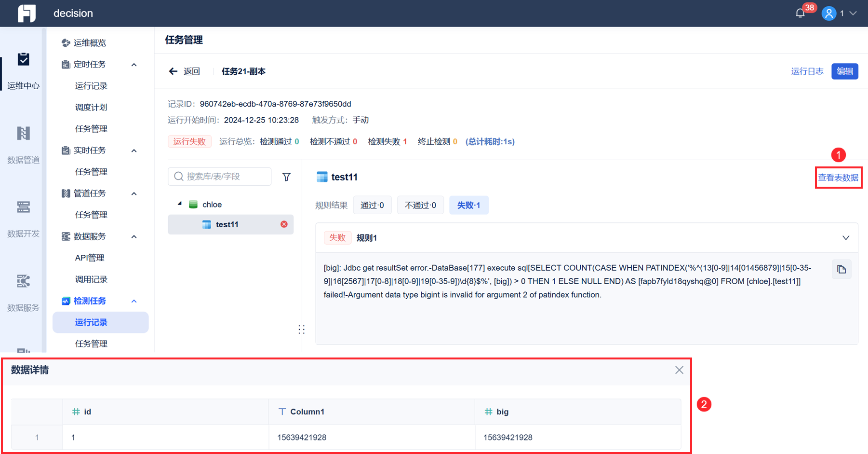Open the notification bell icon
The image size is (868, 454).
coord(800,13)
